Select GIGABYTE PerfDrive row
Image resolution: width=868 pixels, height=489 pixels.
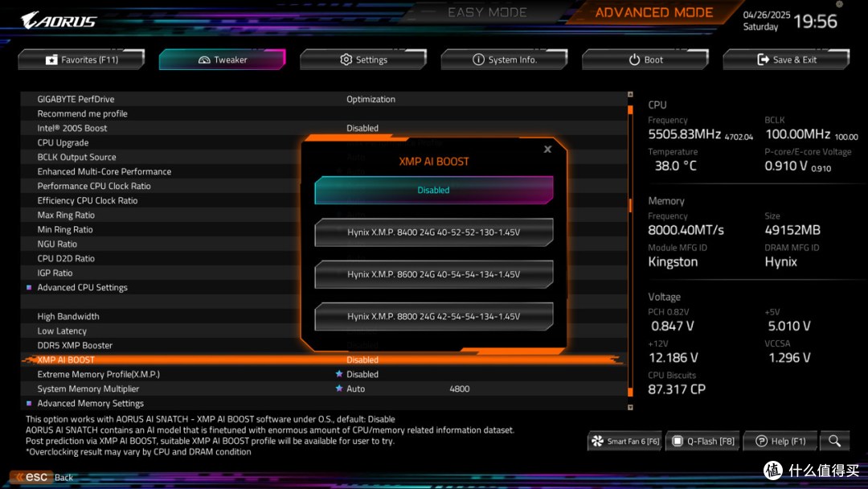(x=324, y=99)
